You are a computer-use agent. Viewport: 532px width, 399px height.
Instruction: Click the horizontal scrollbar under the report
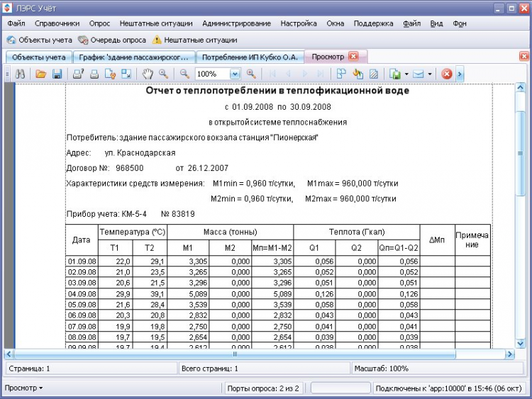[x=235, y=354]
